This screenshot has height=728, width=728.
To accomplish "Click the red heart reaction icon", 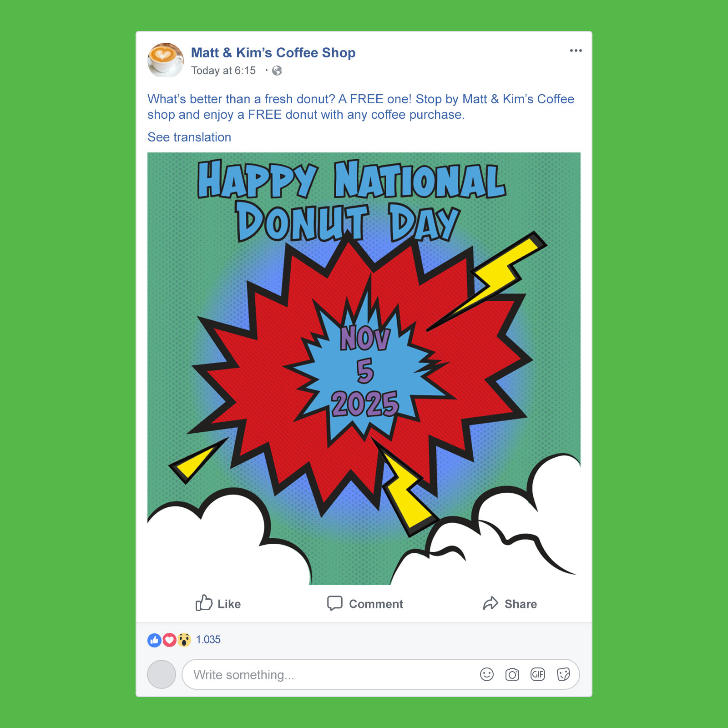I will click(169, 640).
